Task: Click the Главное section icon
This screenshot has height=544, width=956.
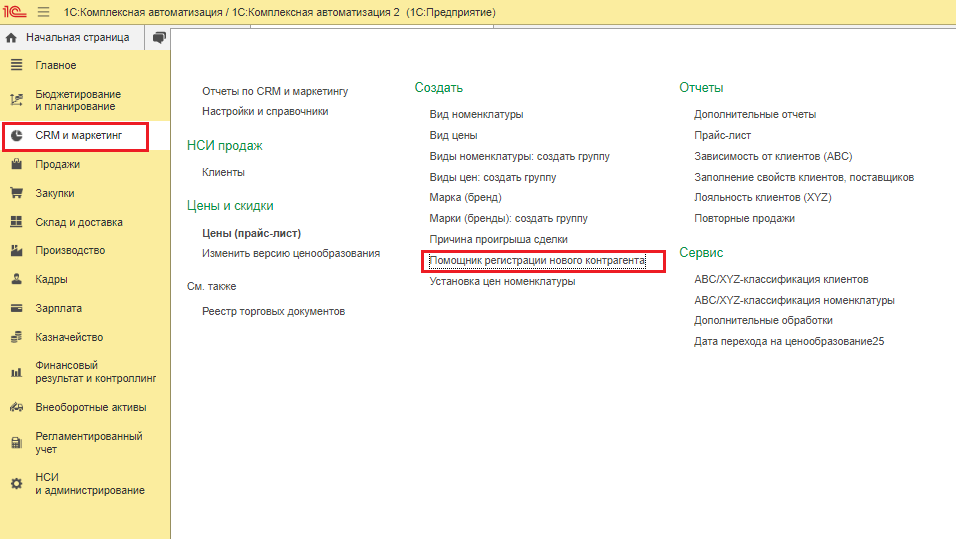Action: pyautogui.click(x=16, y=65)
